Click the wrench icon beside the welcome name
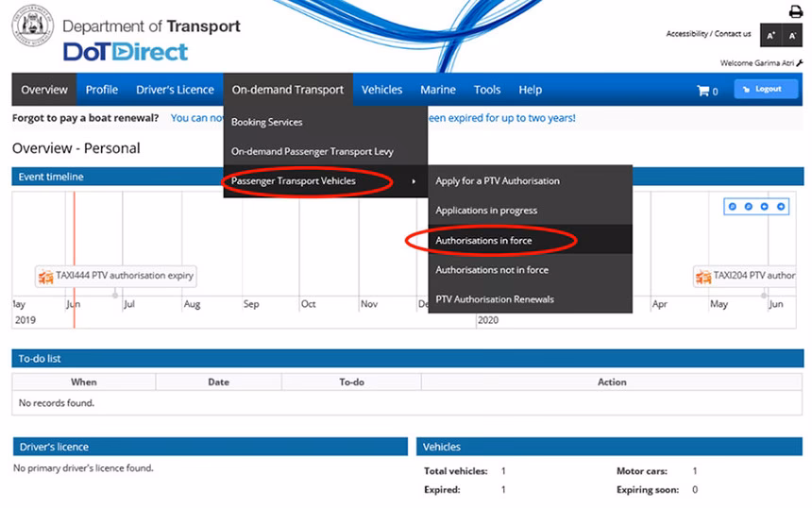Viewport: 812px width, 508px height. point(800,63)
